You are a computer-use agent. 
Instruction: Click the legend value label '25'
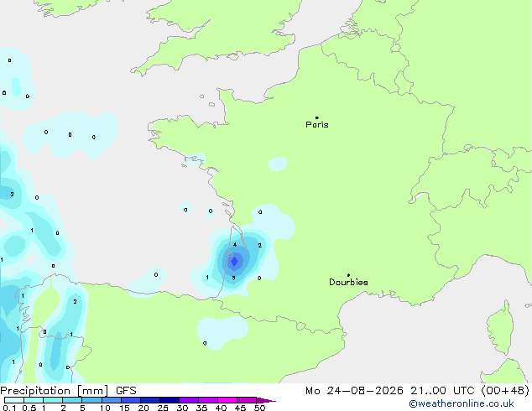[x=163, y=408]
